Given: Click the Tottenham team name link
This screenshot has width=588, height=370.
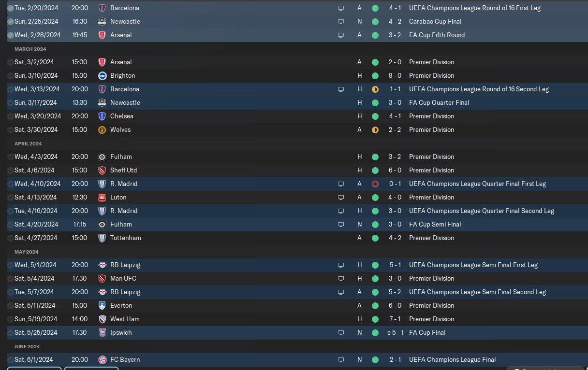Looking at the screenshot, I should [x=125, y=238].
